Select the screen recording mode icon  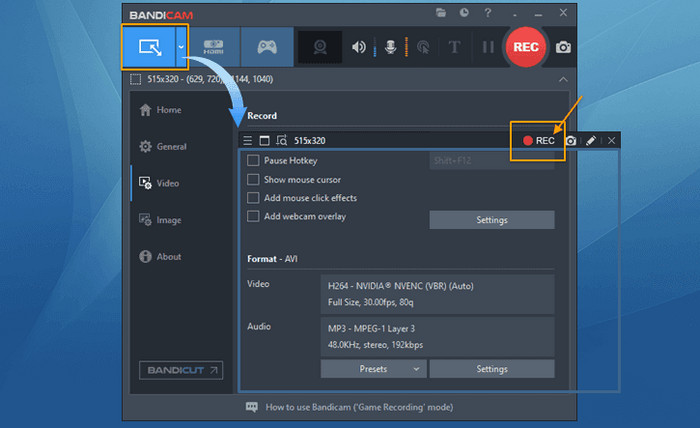[x=148, y=46]
